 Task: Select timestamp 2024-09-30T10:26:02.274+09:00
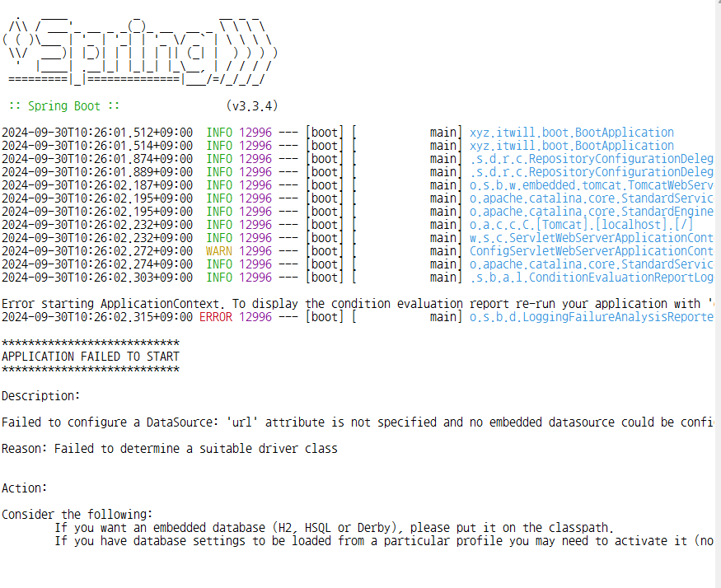(97, 264)
